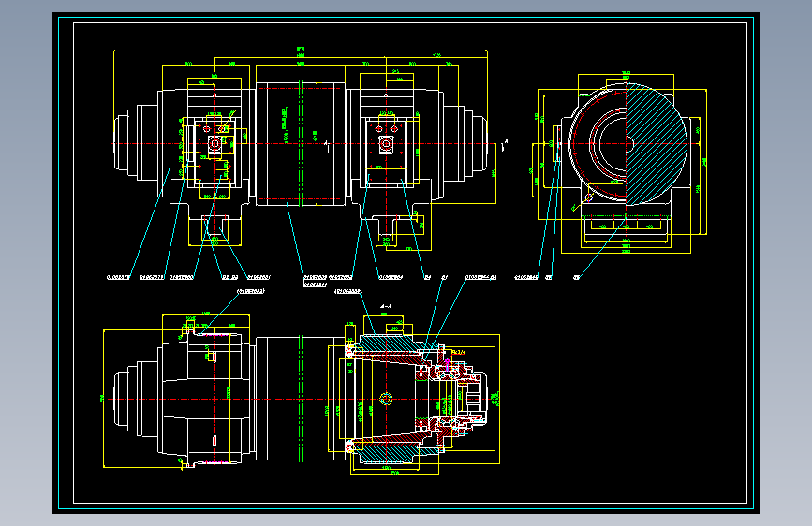Select the cyan hatched half-circle in side view
The height and width of the screenshot is (526, 812).
pos(657,143)
